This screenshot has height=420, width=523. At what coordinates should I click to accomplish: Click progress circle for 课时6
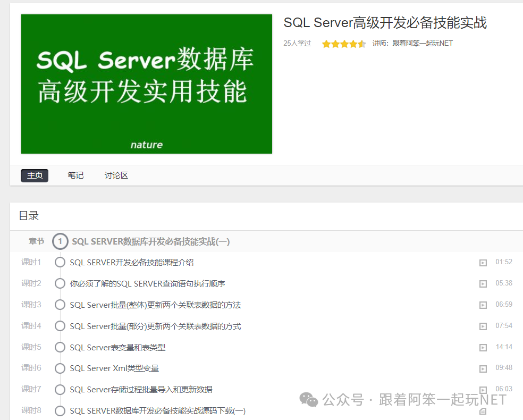[60, 368]
